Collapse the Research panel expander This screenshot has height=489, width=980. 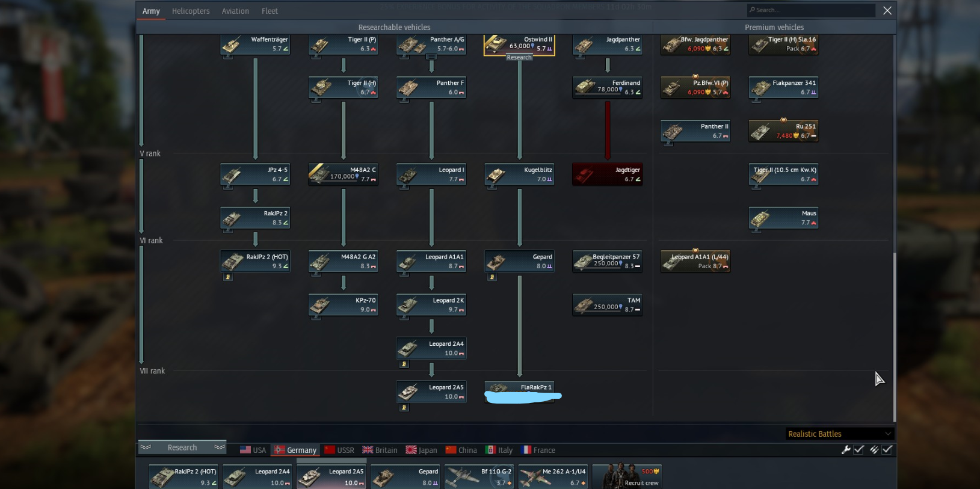[x=182, y=447]
